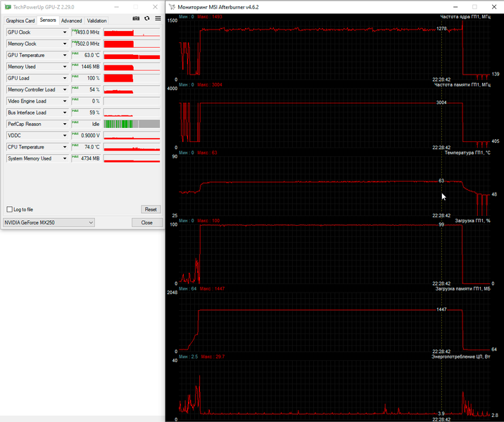504x422 pixels.
Task: Click the 'Макс : 1447' memory usage readout
Action: tap(212, 289)
